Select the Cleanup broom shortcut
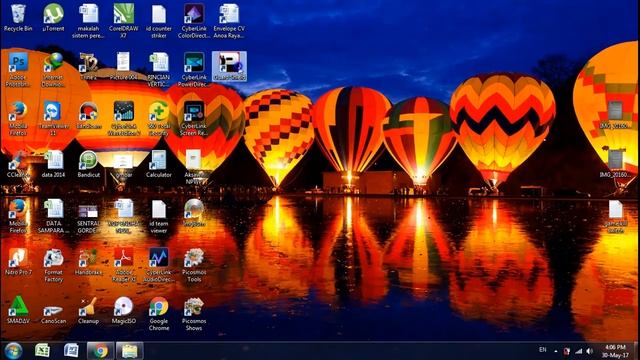 88,310
